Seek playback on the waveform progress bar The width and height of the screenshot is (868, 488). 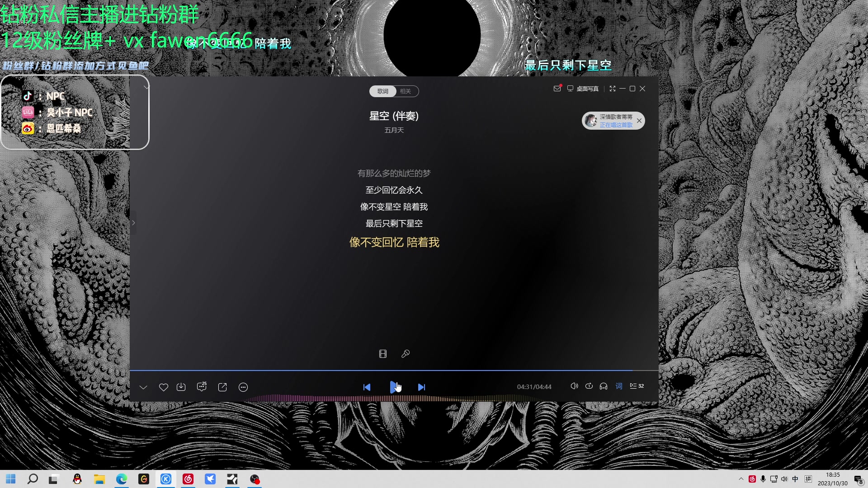(393, 398)
